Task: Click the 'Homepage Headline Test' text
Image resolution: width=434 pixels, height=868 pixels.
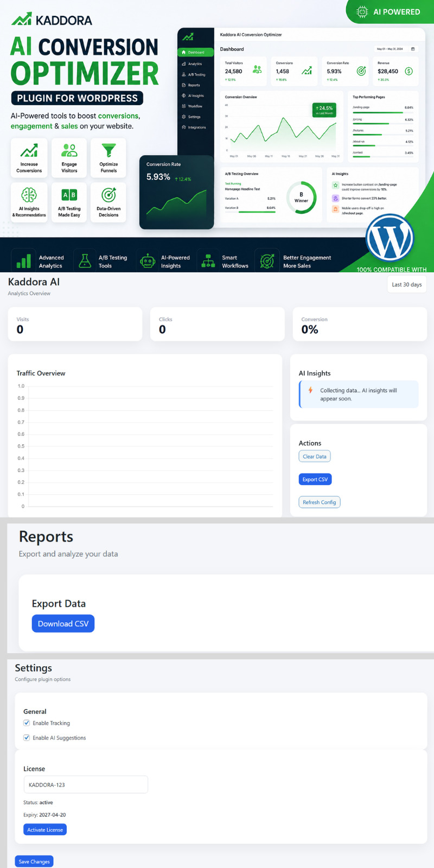Action: point(242,189)
